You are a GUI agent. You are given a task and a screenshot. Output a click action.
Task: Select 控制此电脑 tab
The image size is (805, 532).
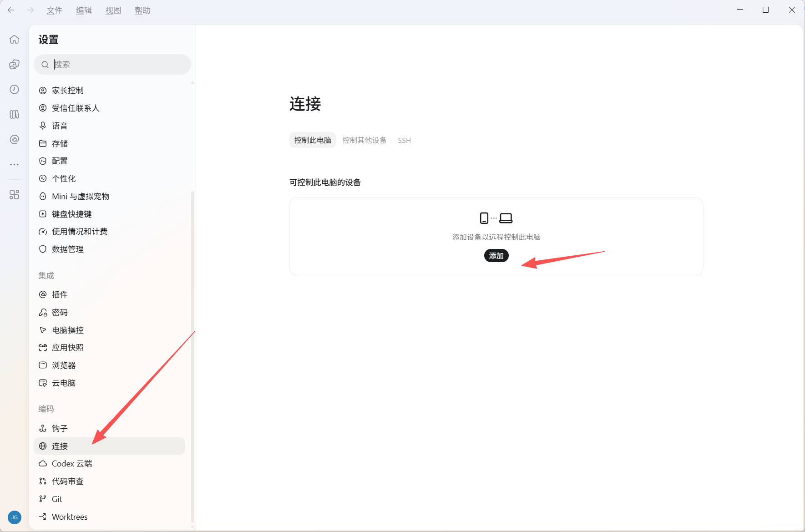click(313, 140)
